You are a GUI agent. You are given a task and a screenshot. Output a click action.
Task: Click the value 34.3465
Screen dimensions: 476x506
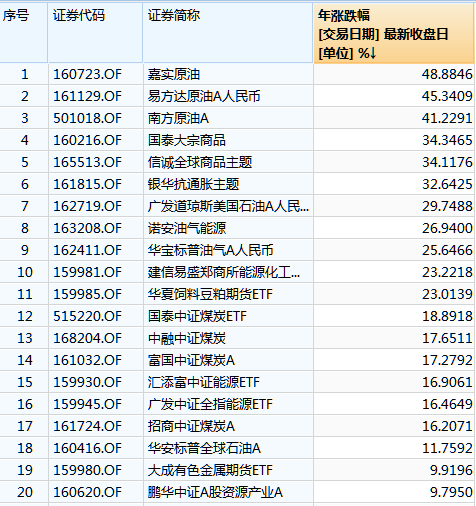coord(447,140)
